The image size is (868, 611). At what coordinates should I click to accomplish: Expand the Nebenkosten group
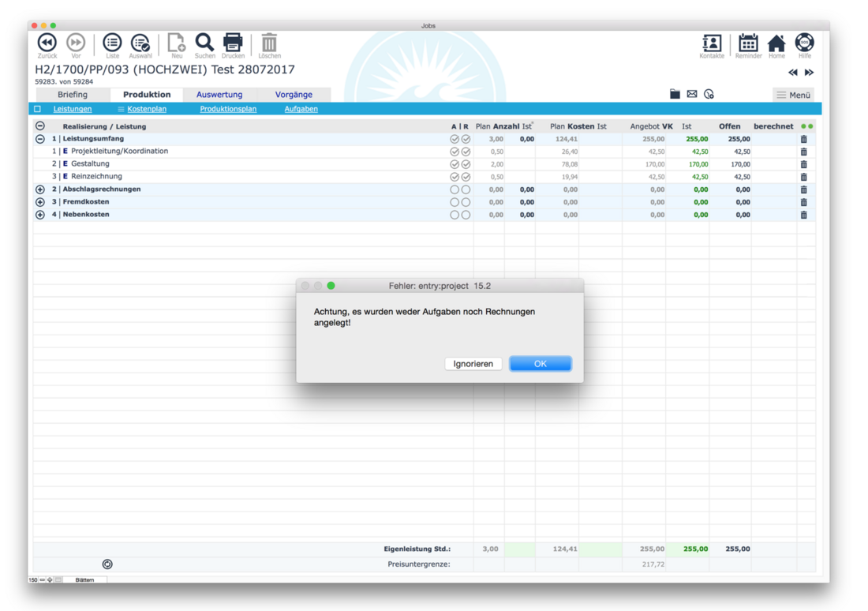tap(40, 215)
